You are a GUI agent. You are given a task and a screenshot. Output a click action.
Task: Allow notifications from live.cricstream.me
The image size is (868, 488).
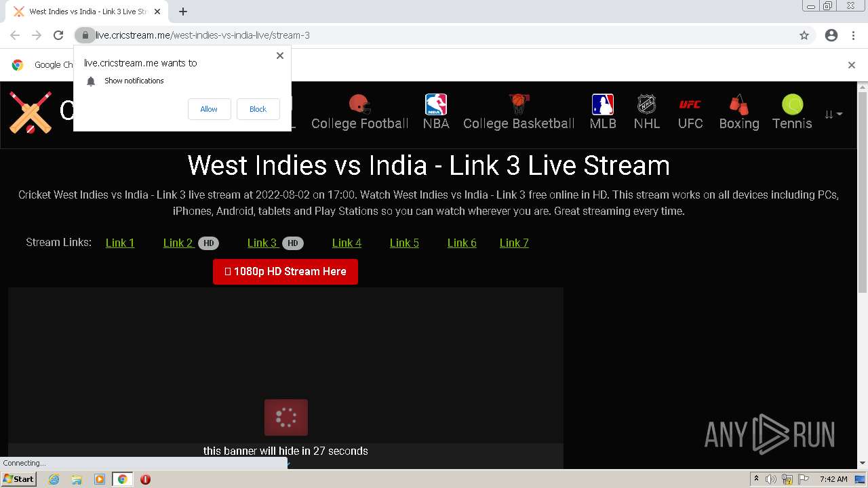point(209,109)
